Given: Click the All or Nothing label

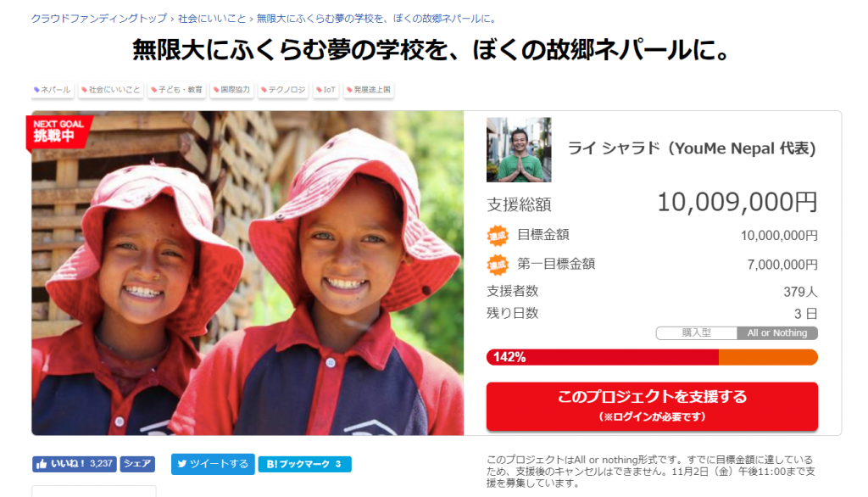Looking at the screenshot, I should (x=776, y=333).
